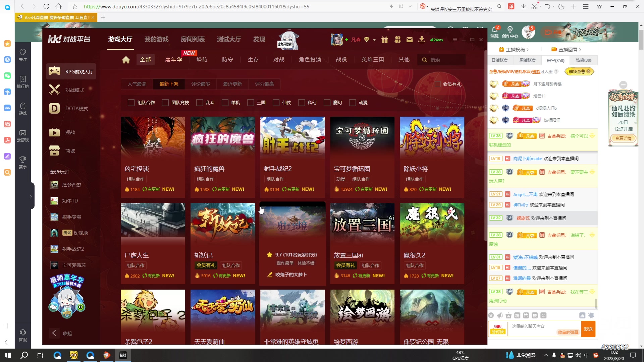
Task: Tick the 魔幻 filter checkbox
Action: point(327,103)
